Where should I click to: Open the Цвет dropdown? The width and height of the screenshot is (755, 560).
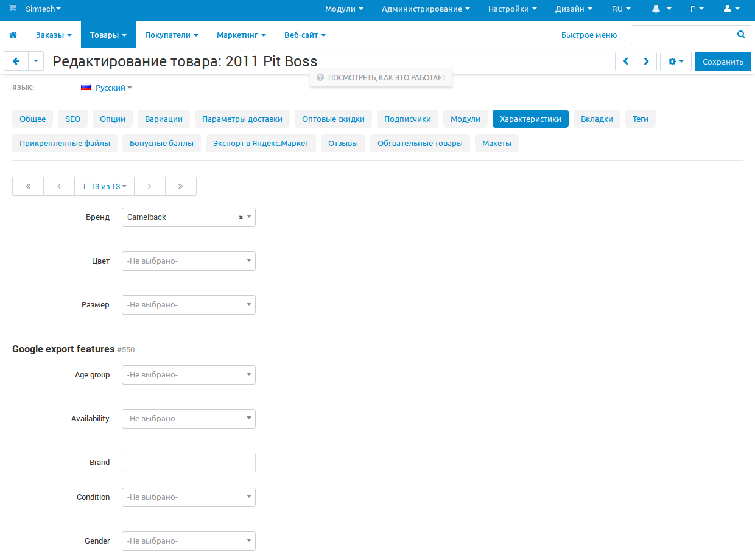[x=189, y=261]
